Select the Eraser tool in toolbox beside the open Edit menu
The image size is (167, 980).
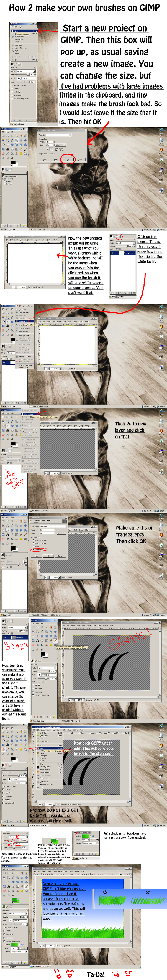click(3, 749)
